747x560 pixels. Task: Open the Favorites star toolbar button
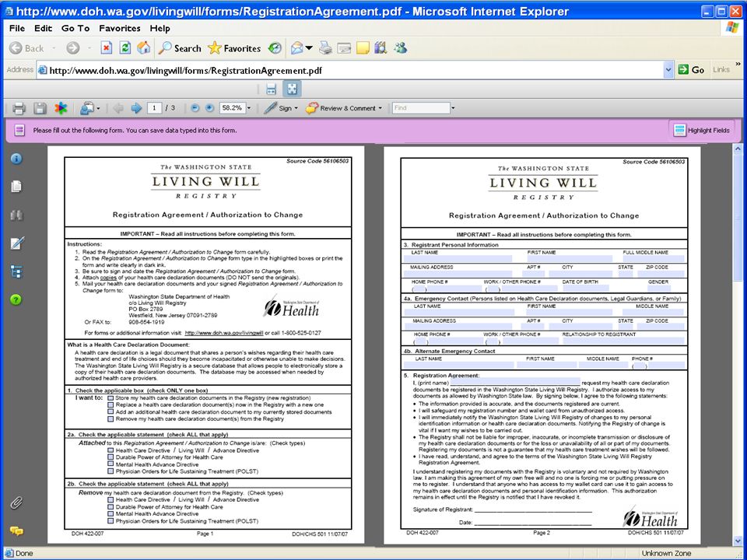pos(234,48)
